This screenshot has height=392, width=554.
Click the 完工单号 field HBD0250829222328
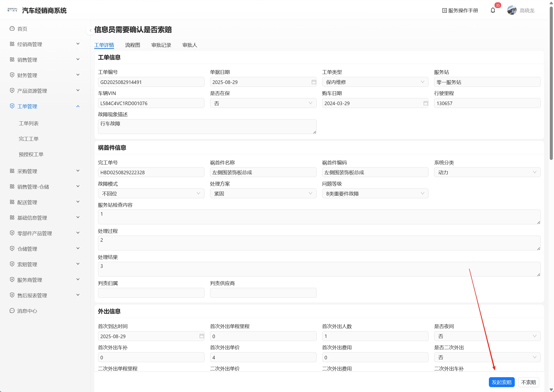click(151, 172)
